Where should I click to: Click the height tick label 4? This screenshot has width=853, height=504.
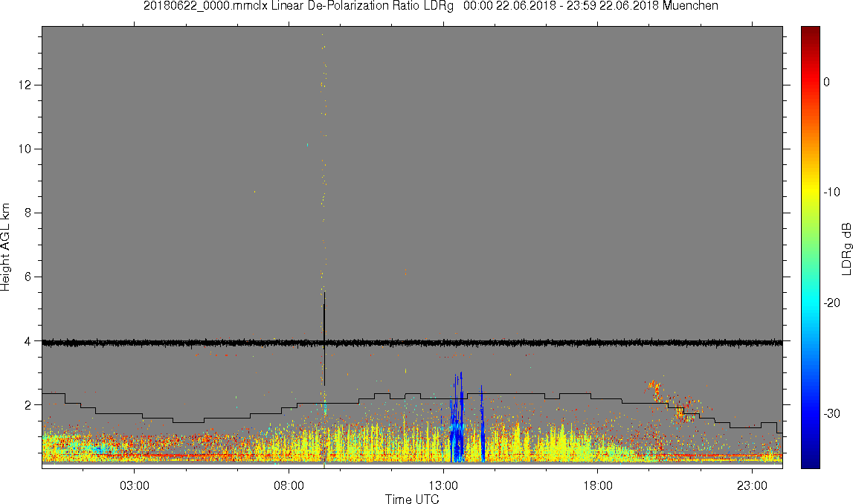(x=28, y=341)
